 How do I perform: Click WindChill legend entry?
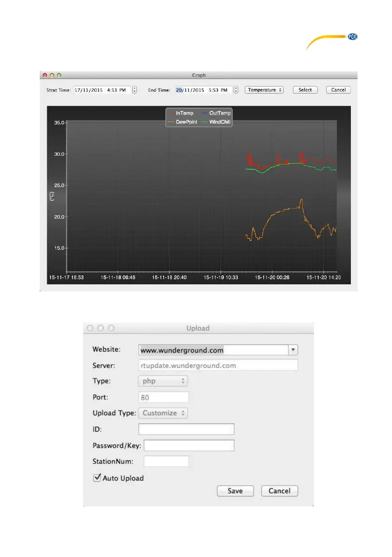point(216,122)
